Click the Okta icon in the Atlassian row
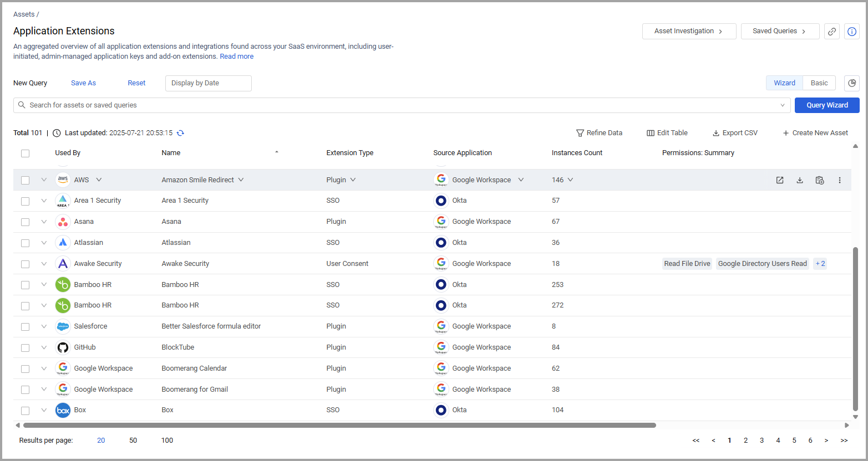Viewport: 868px width, 461px height. click(x=441, y=243)
